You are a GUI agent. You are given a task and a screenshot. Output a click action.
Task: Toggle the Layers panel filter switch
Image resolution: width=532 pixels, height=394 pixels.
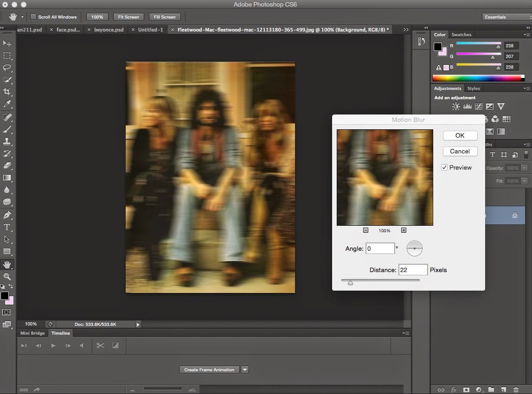[526, 155]
